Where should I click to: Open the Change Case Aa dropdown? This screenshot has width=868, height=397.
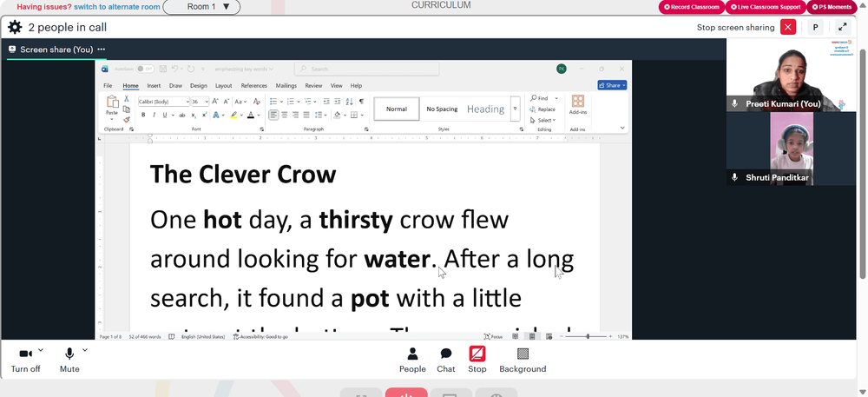[x=240, y=102]
